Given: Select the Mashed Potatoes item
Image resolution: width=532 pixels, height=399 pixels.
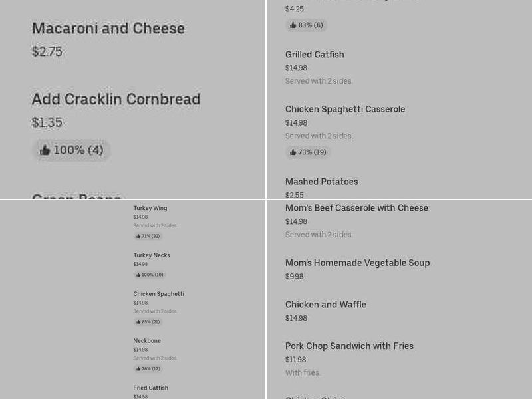Looking at the screenshot, I should click(321, 182).
